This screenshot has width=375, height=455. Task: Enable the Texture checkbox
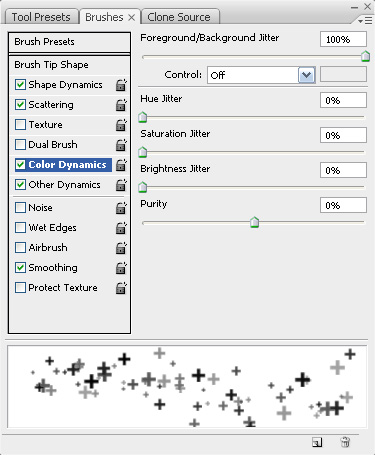(20, 125)
